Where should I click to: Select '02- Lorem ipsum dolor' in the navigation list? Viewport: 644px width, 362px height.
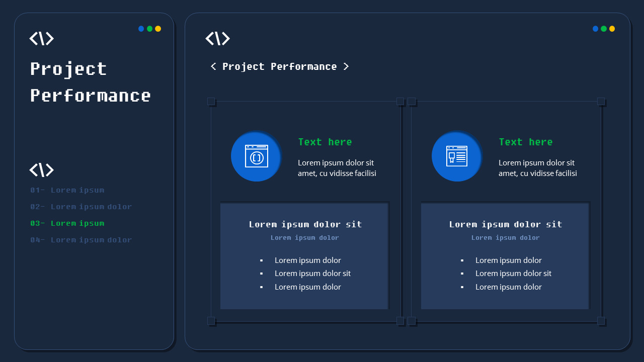(80, 207)
